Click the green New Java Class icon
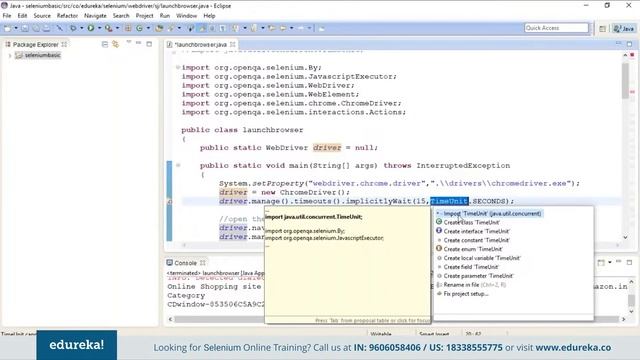 click(139, 28)
